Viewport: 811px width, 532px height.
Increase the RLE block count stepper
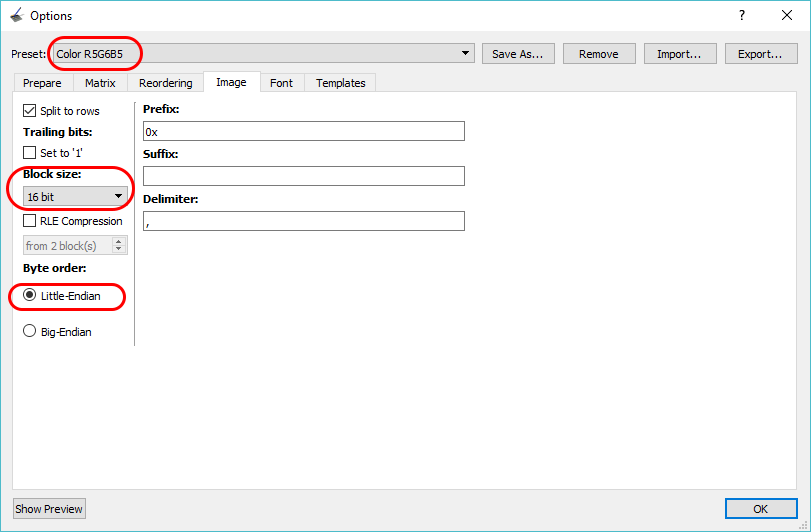[121, 241]
